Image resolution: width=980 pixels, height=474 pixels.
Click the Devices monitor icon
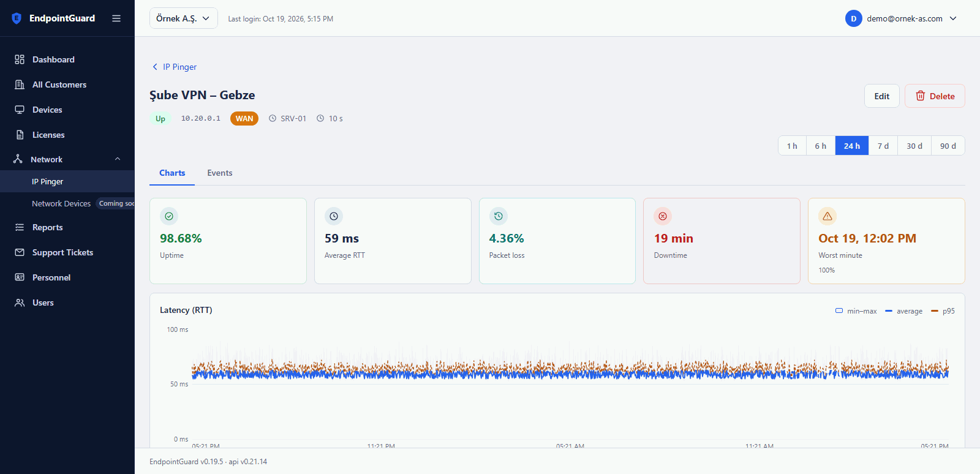(20, 110)
